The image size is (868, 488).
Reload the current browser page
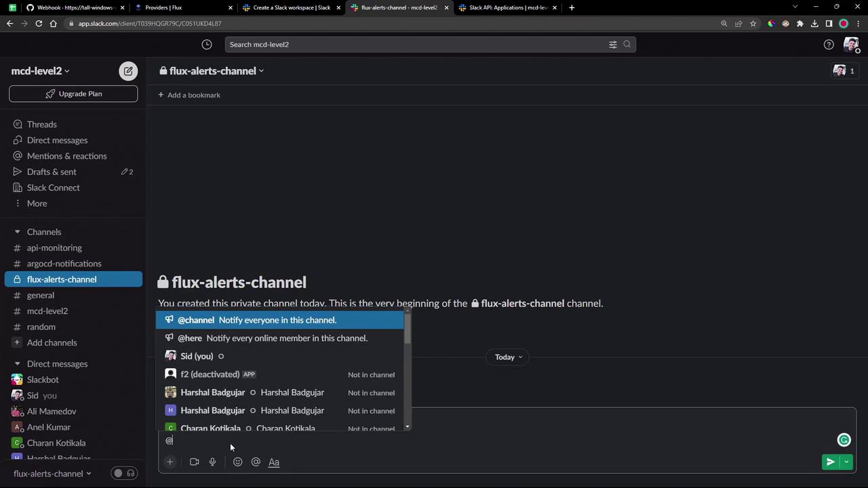[x=39, y=24]
